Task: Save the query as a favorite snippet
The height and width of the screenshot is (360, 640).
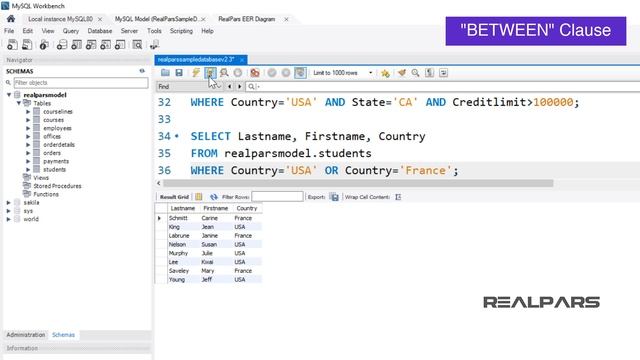Action: click(385, 73)
